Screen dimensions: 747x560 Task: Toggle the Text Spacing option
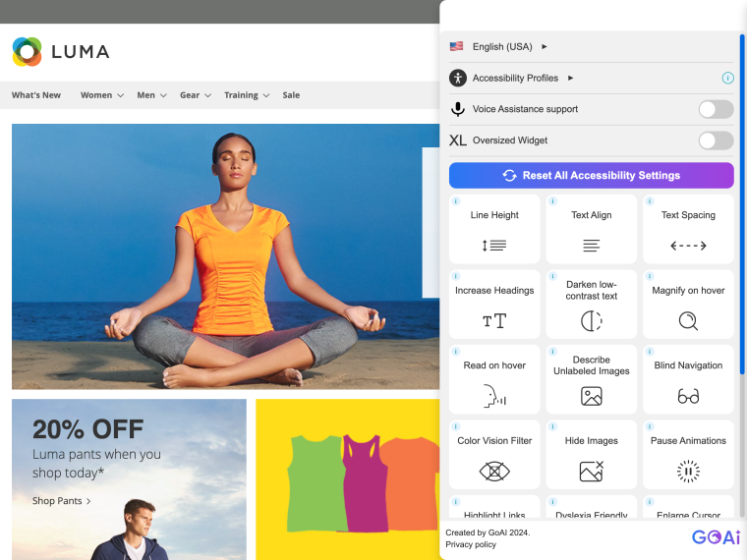pyautogui.click(x=688, y=229)
